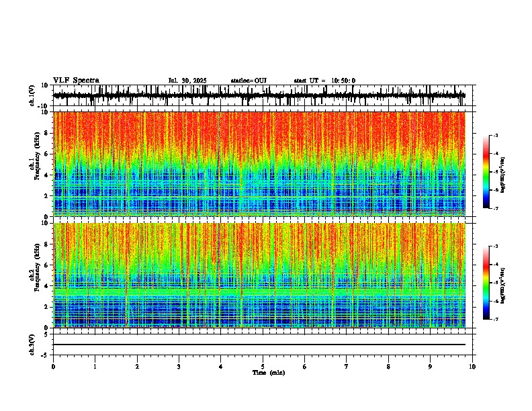Click time axis tick label "9"

(430, 367)
